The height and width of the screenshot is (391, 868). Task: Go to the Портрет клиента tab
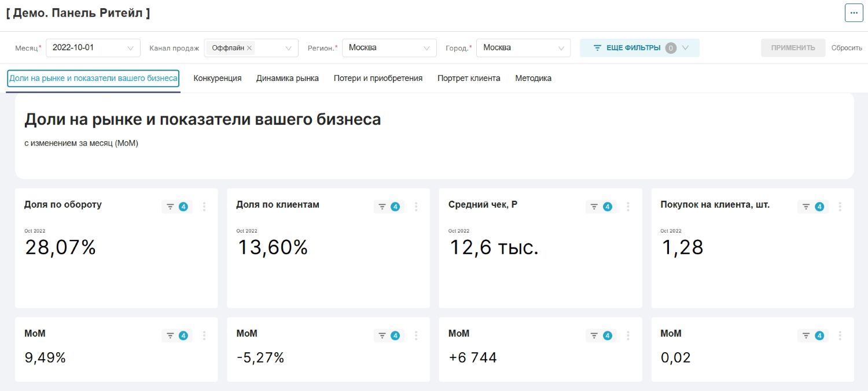[468, 78]
